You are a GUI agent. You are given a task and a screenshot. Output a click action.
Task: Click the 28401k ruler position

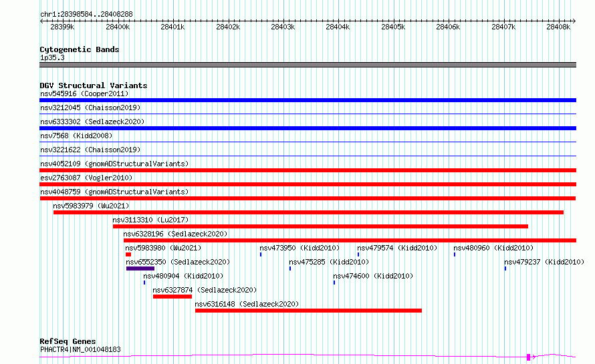(x=172, y=27)
